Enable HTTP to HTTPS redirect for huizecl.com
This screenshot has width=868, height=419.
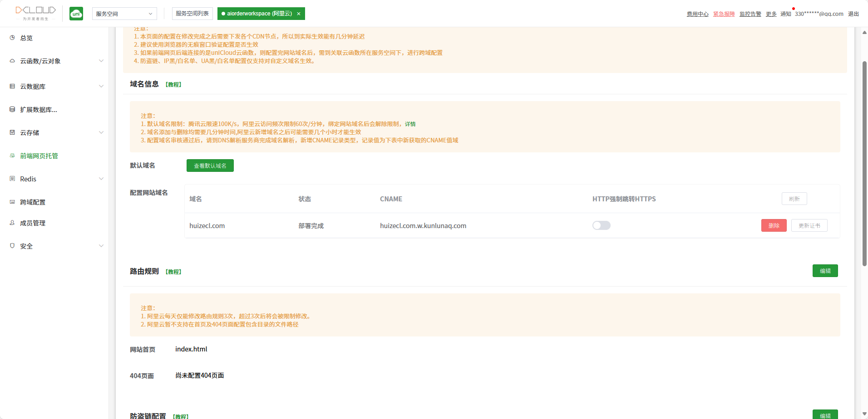click(601, 225)
